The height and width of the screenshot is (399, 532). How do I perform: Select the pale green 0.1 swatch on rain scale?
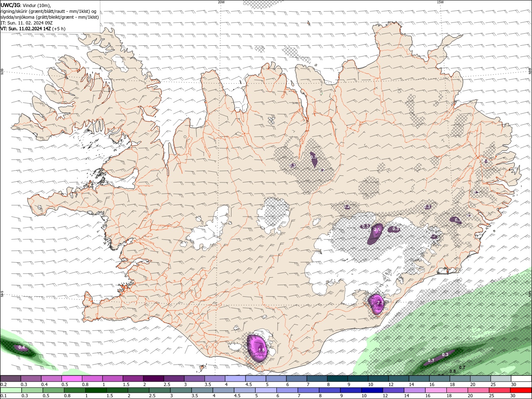11,390
